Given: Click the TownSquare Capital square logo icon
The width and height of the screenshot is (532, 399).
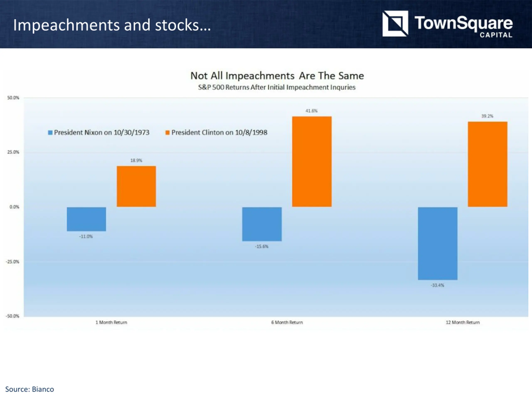Looking at the screenshot, I should click(x=395, y=23).
